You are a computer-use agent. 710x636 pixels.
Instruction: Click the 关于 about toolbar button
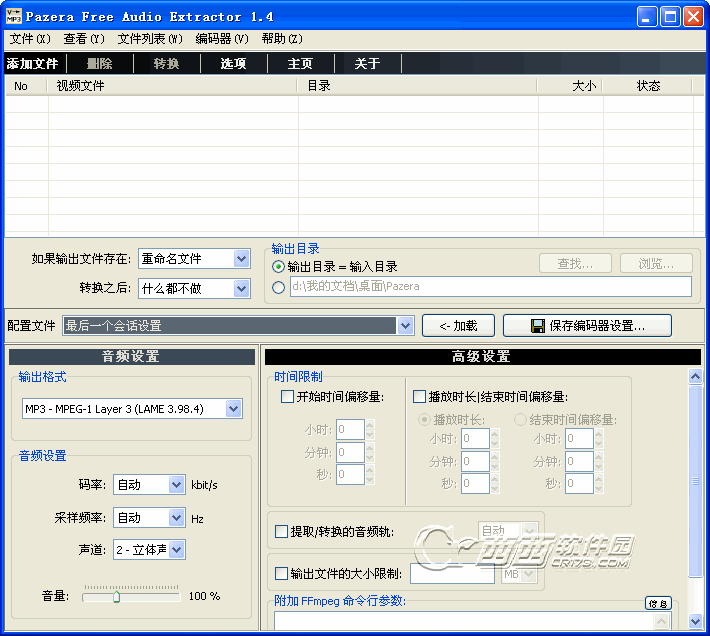coord(367,64)
